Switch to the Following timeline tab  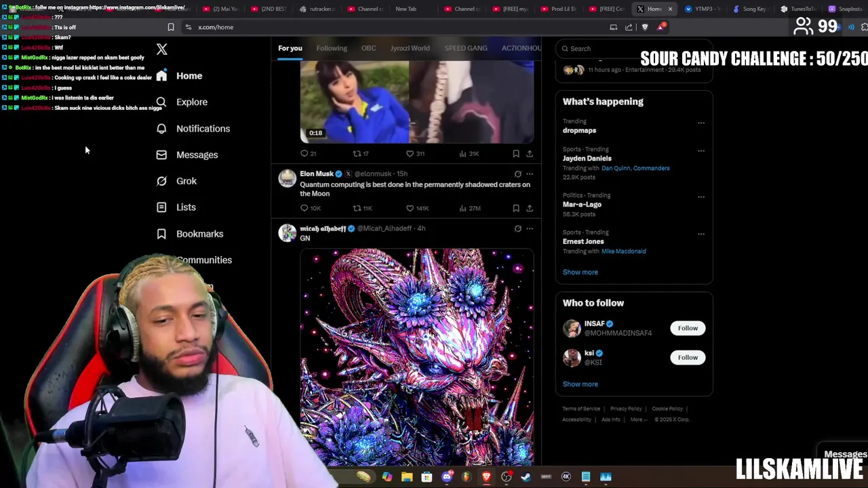pos(332,48)
